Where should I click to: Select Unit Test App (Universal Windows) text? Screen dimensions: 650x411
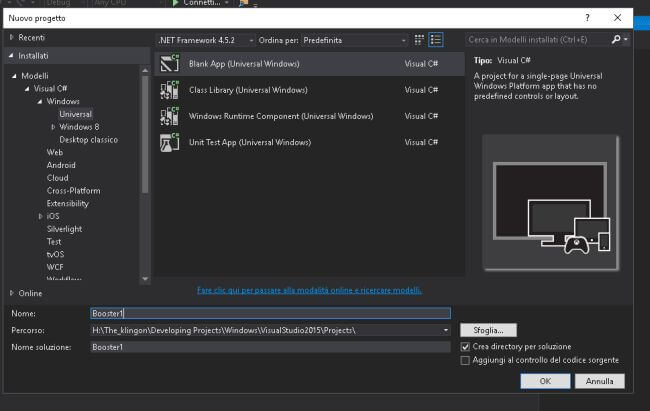(x=250, y=142)
